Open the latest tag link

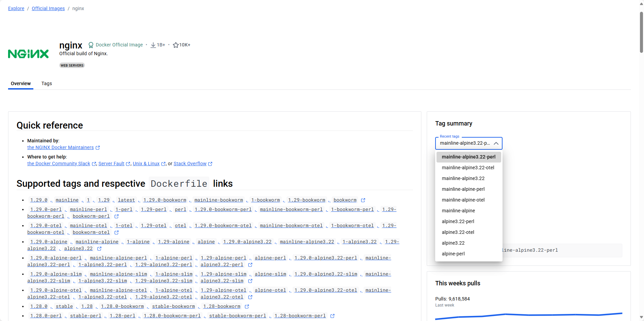[x=126, y=200]
